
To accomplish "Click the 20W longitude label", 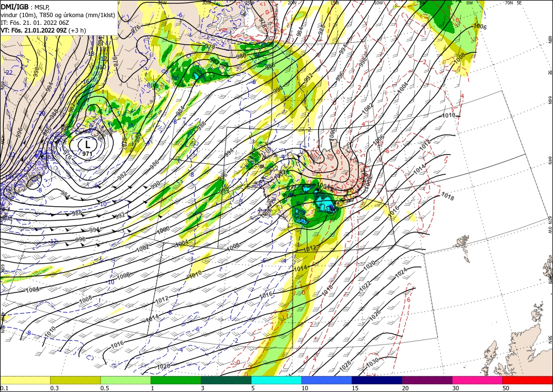I will [291, 2].
